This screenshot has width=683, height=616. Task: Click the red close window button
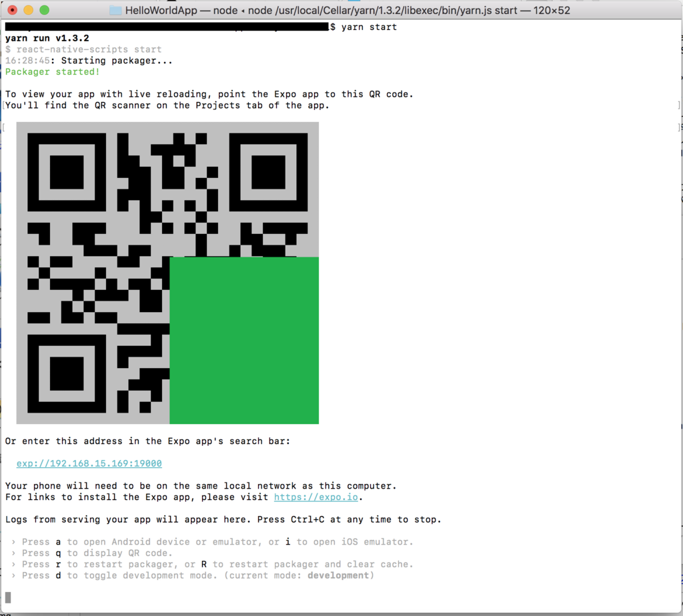click(13, 10)
